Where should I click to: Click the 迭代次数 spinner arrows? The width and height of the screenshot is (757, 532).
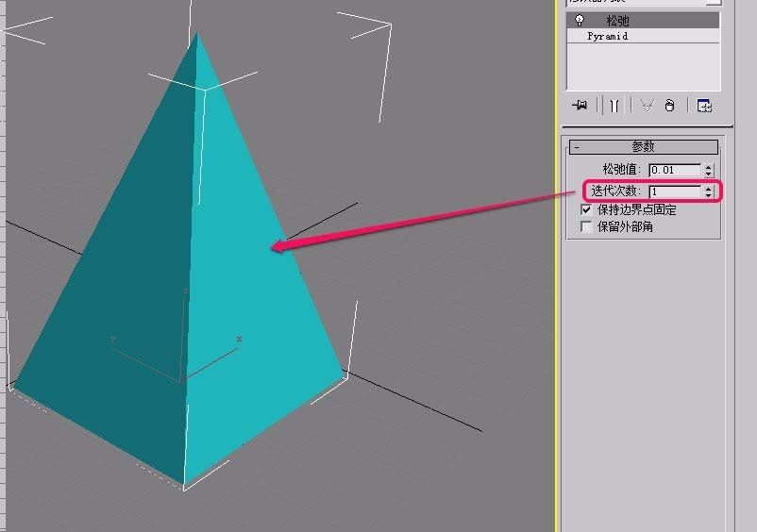tap(708, 191)
